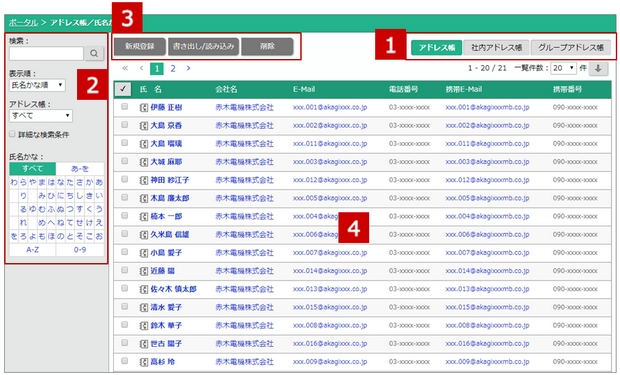This screenshot has height=375, width=620.
Task: Click the card icon next to 小島 愛子
Action: tap(144, 253)
